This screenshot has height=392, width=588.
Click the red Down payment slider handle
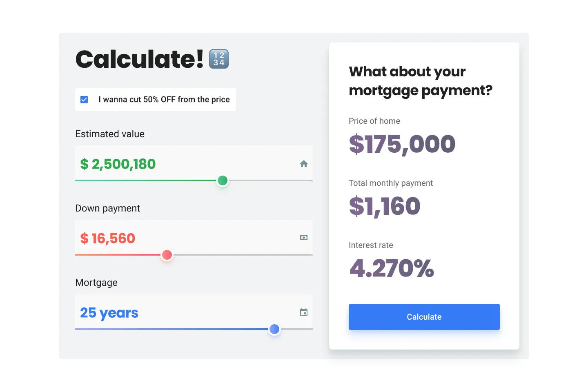tap(167, 255)
